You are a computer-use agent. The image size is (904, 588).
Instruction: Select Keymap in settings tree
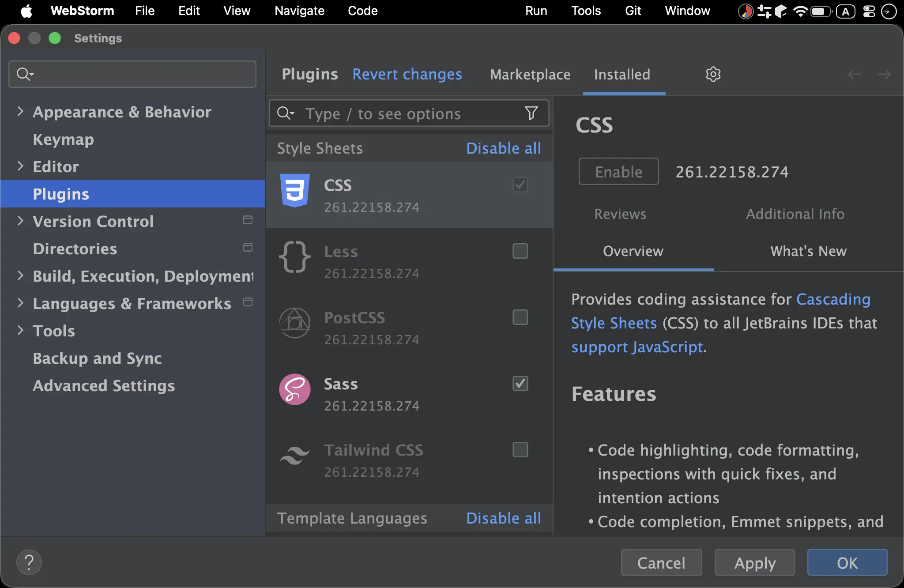[x=64, y=139]
